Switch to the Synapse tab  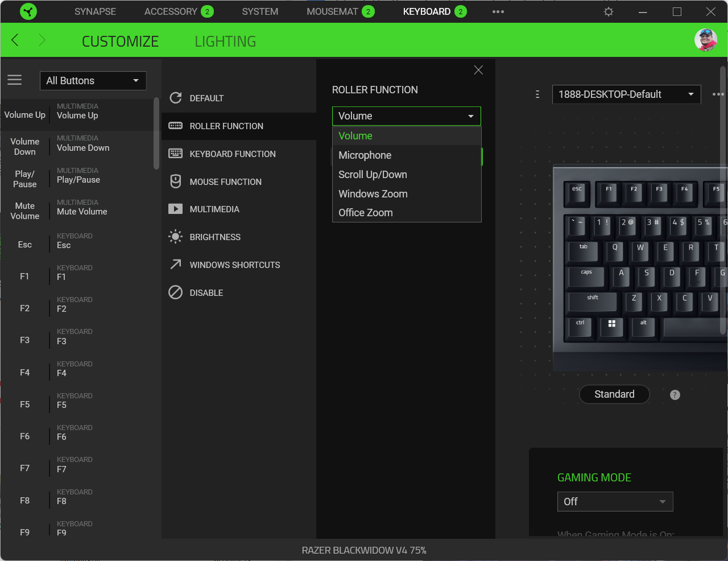(95, 11)
